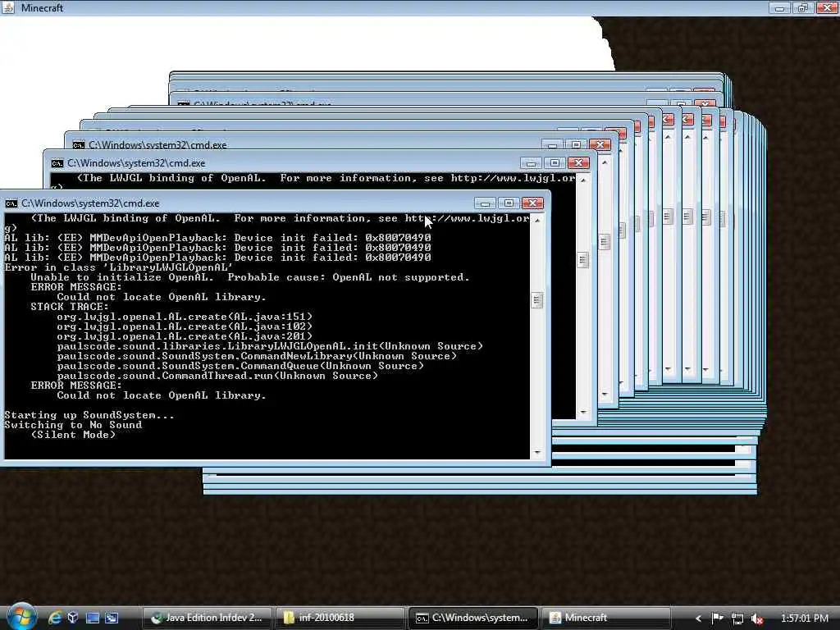The image size is (840, 630).
Task: Click the muted volume tray icon
Action: coord(757,619)
